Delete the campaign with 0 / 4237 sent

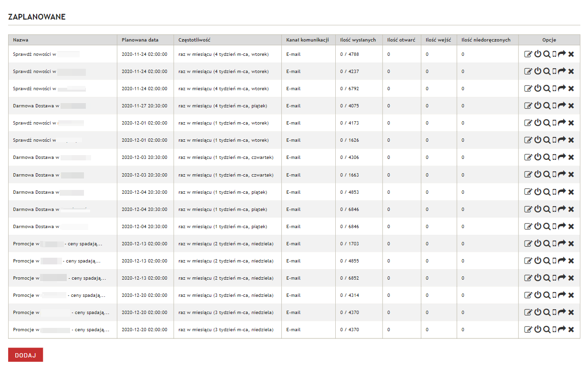tap(571, 71)
